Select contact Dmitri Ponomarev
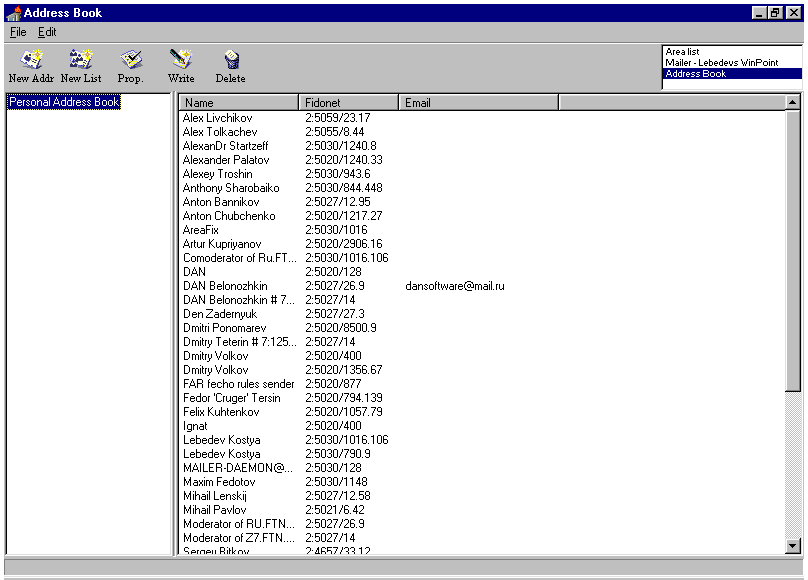The image size is (808, 580). click(225, 328)
